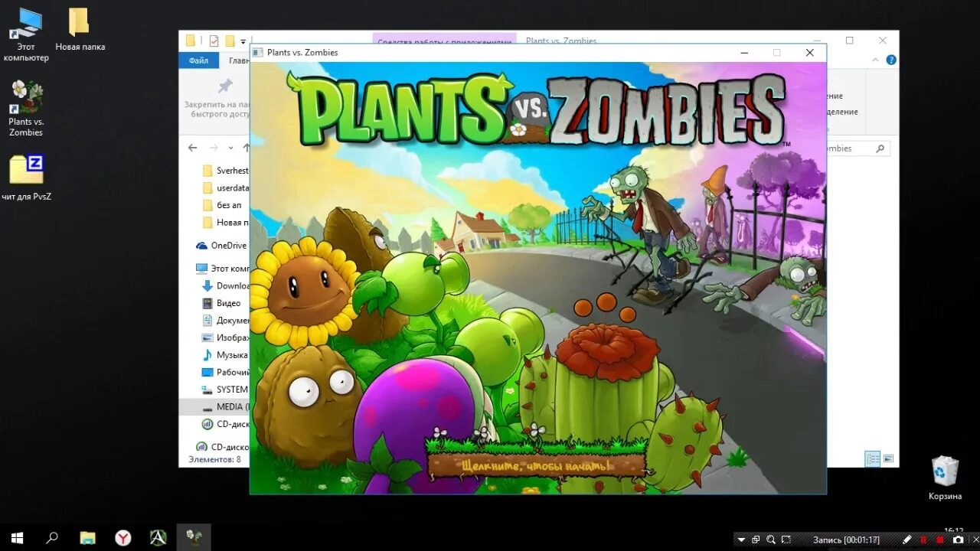
Task: Stop the recording with the red square
Action: point(940,540)
